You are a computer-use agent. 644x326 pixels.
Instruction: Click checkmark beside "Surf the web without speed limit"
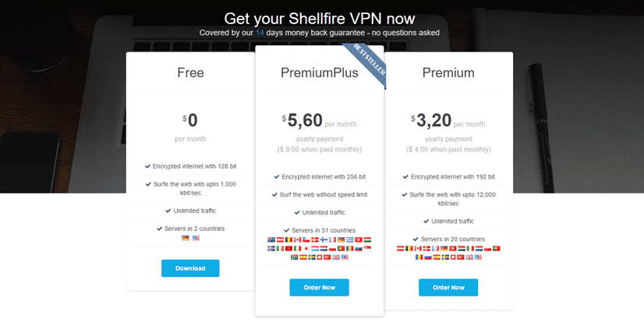point(274,194)
